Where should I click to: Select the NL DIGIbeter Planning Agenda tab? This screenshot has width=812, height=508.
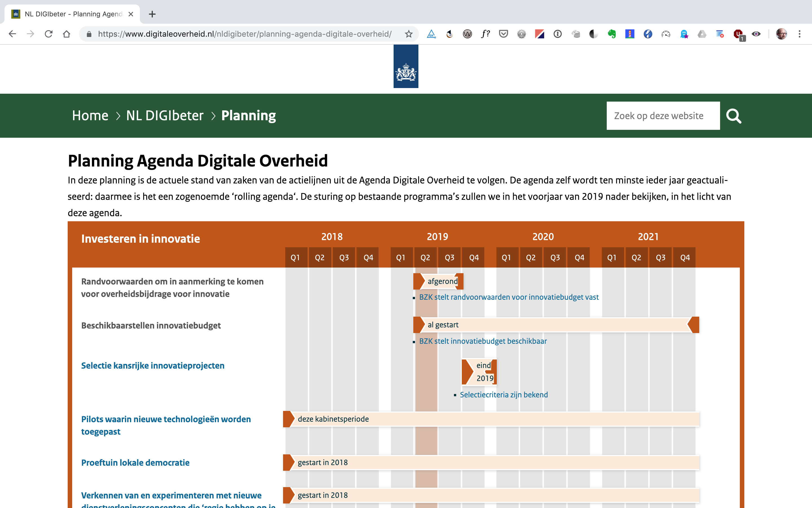[72, 14]
